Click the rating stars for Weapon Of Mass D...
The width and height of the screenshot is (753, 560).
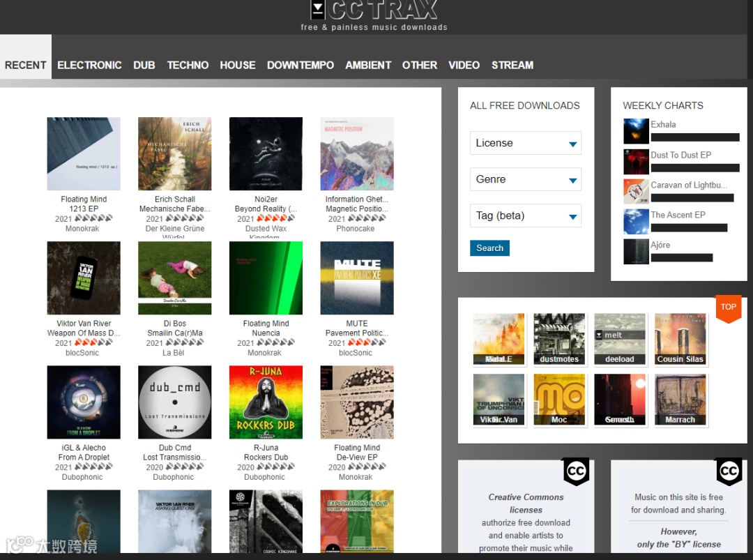pyautogui.click(x=93, y=342)
